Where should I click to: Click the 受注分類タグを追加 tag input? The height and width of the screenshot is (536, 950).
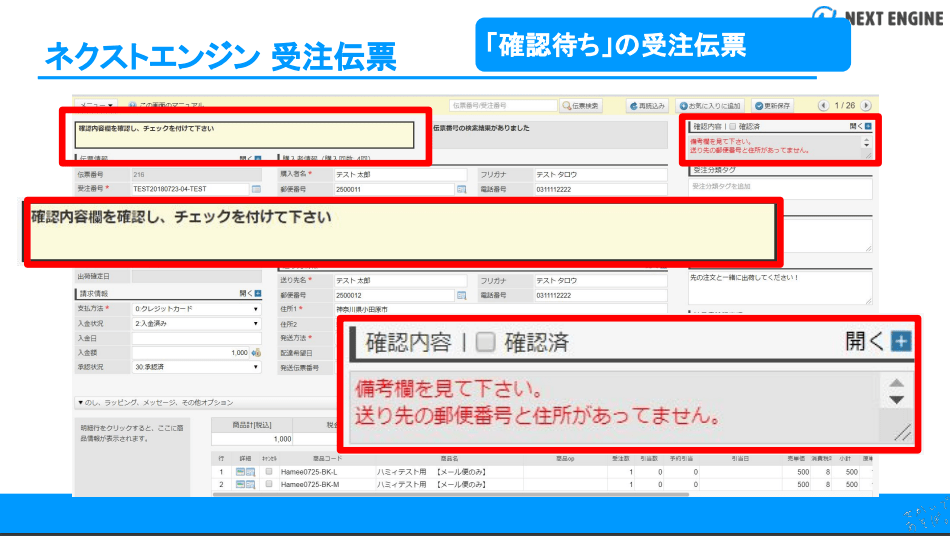click(x=780, y=187)
